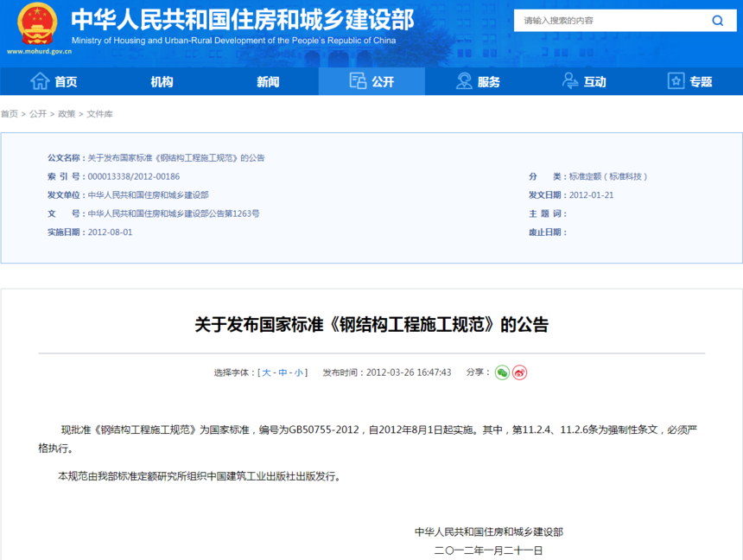Click the signature date 二〇一二年一月二十一日

click(488, 550)
